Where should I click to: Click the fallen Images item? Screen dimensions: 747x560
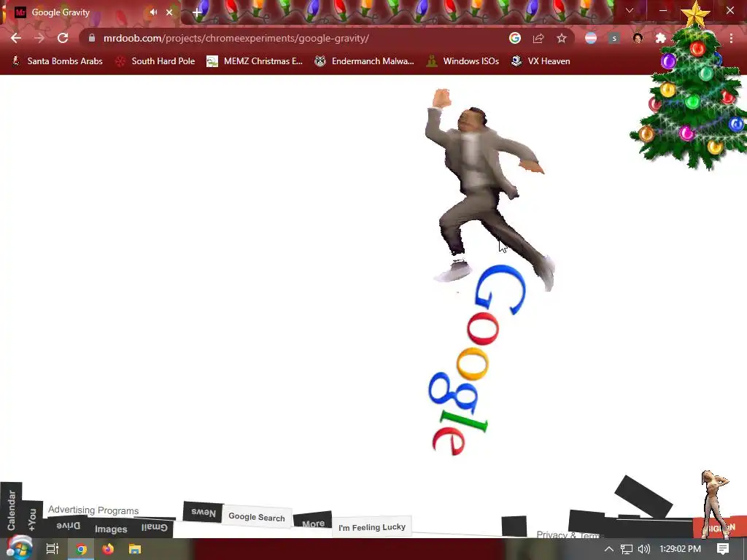pyautogui.click(x=111, y=529)
